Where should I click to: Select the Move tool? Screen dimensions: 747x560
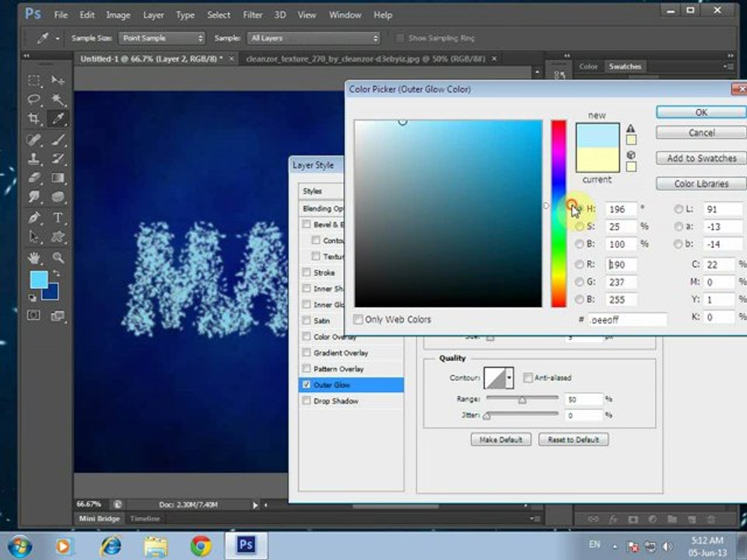pos(58,80)
